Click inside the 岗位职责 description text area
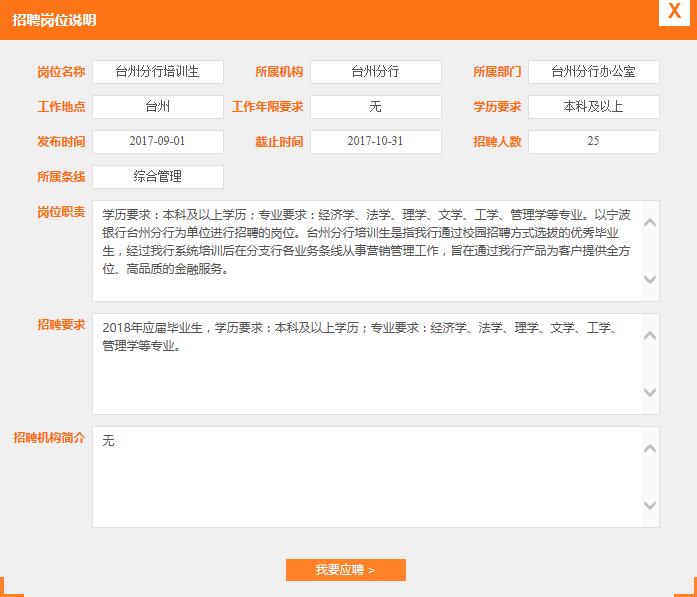This screenshot has width=697, height=597. click(x=365, y=251)
